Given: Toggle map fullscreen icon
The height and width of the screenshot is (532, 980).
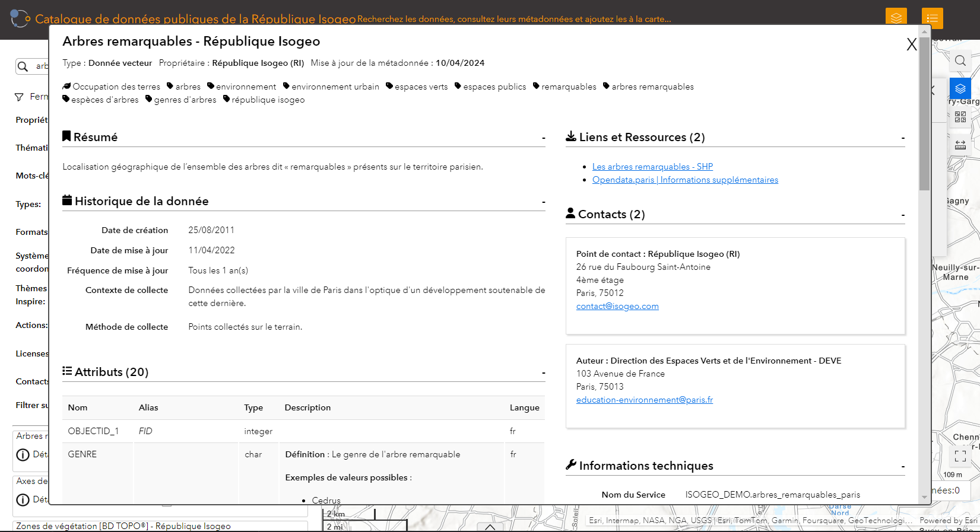Looking at the screenshot, I should [x=960, y=456].
